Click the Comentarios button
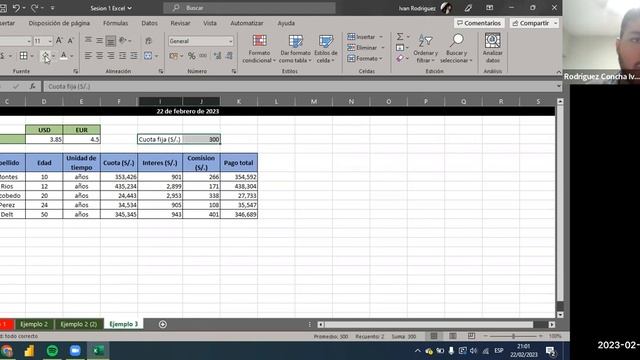The height and width of the screenshot is (360, 640). 479,23
